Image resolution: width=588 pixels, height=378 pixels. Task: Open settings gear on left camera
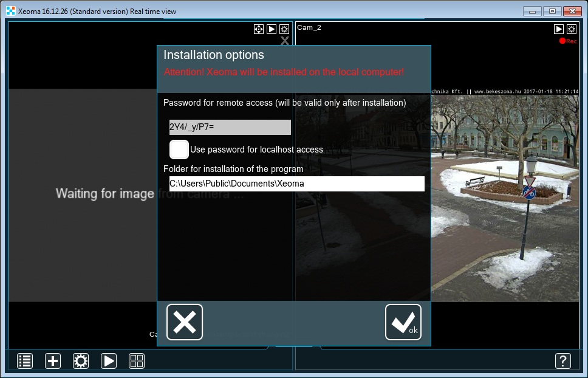(x=284, y=29)
